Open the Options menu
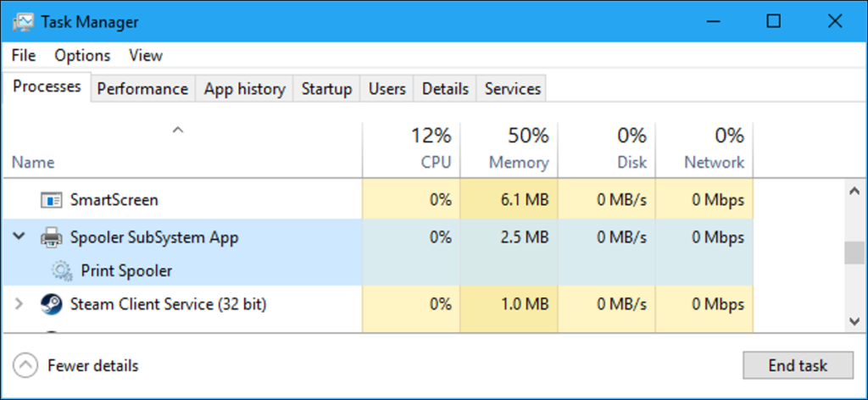The height and width of the screenshot is (400, 868). click(x=82, y=56)
